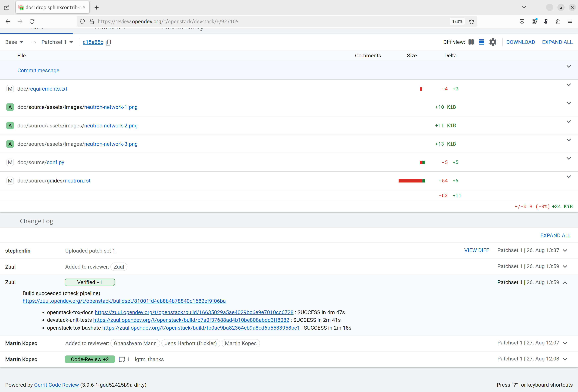Expand the doc/requirements.txt file diff
This screenshot has height=392, width=578.
click(568, 85)
